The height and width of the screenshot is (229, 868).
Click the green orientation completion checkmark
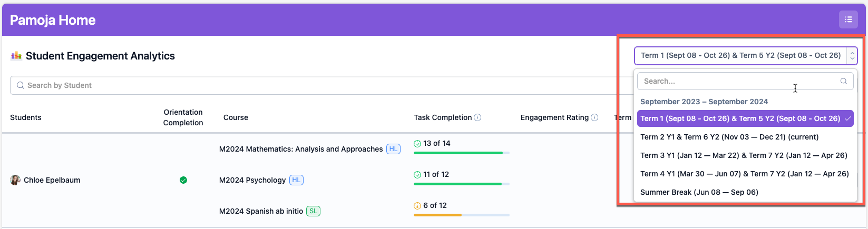pyautogui.click(x=183, y=180)
